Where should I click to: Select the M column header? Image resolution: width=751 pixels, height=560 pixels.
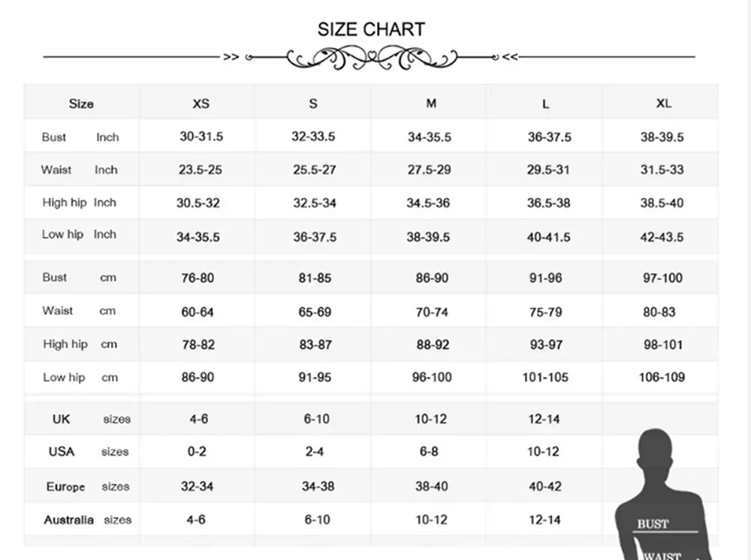(430, 104)
